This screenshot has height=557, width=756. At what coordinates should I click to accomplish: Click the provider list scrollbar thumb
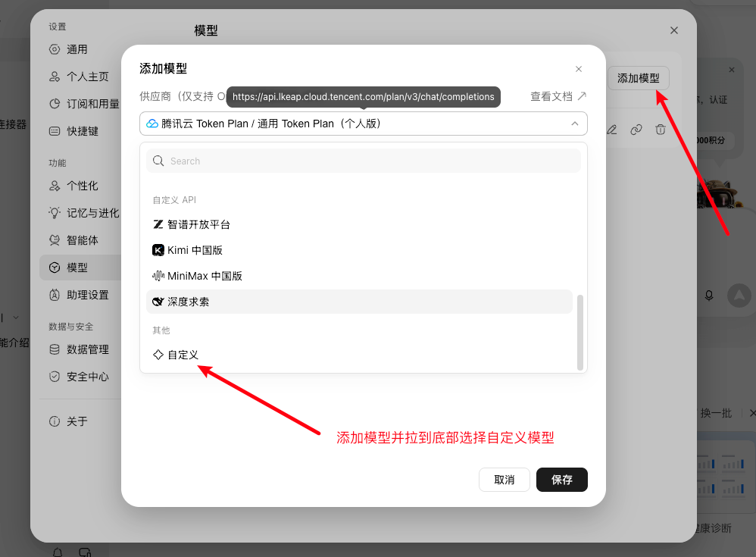(580, 332)
